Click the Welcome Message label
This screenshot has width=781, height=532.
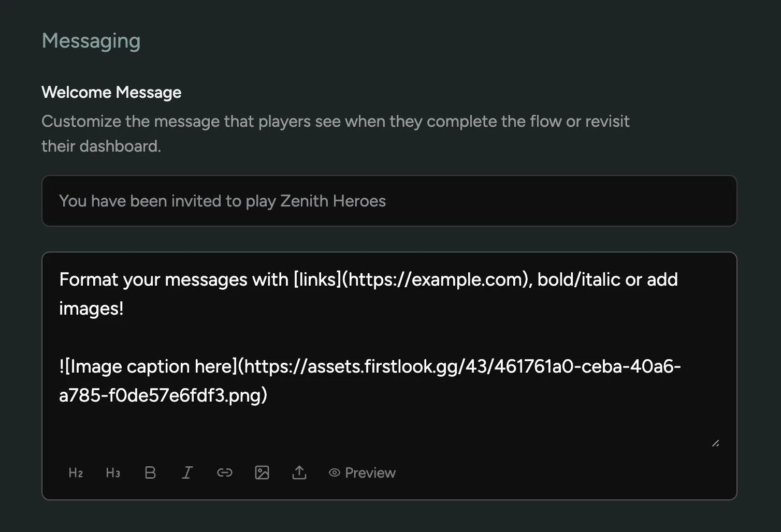[111, 92]
